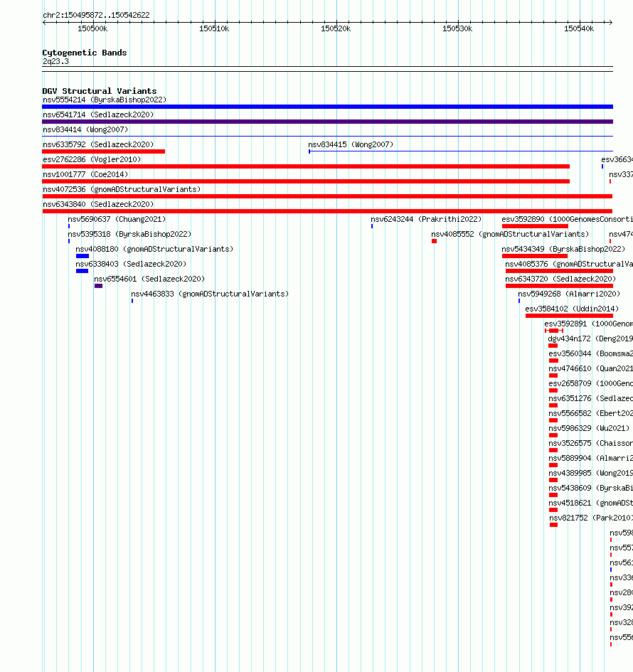The image size is (633, 672).
Task: Click nsv5434349 (ByrskaBishop2022) label
Action: point(563,249)
